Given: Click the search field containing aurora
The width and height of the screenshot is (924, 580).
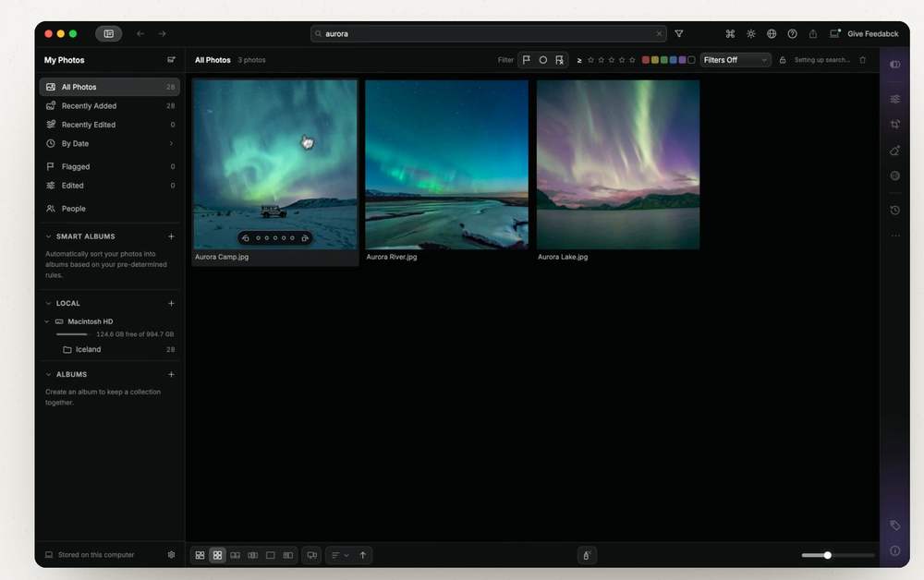Looking at the screenshot, I should tap(489, 34).
